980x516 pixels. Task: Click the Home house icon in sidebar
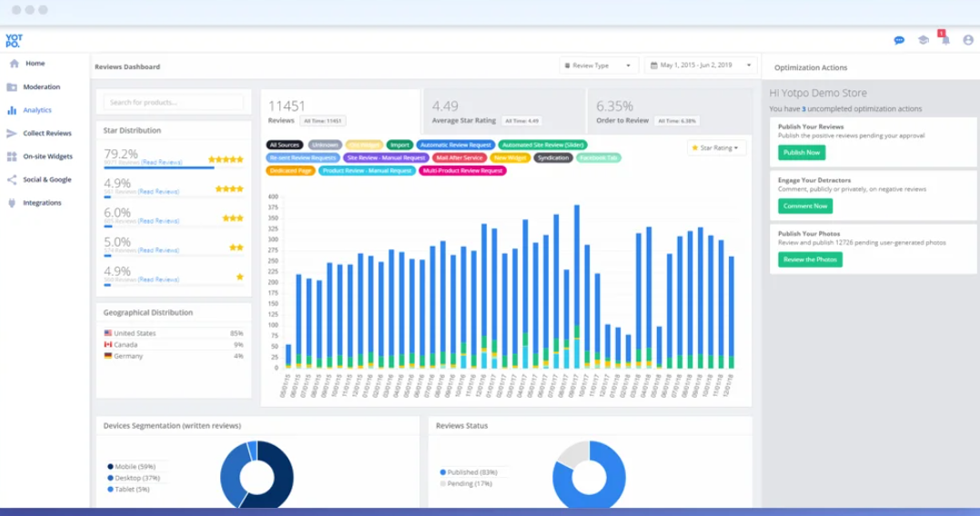[15, 63]
